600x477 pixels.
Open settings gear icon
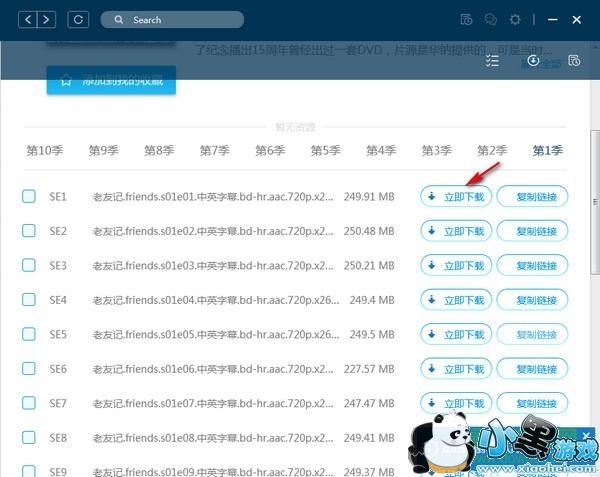pos(515,20)
